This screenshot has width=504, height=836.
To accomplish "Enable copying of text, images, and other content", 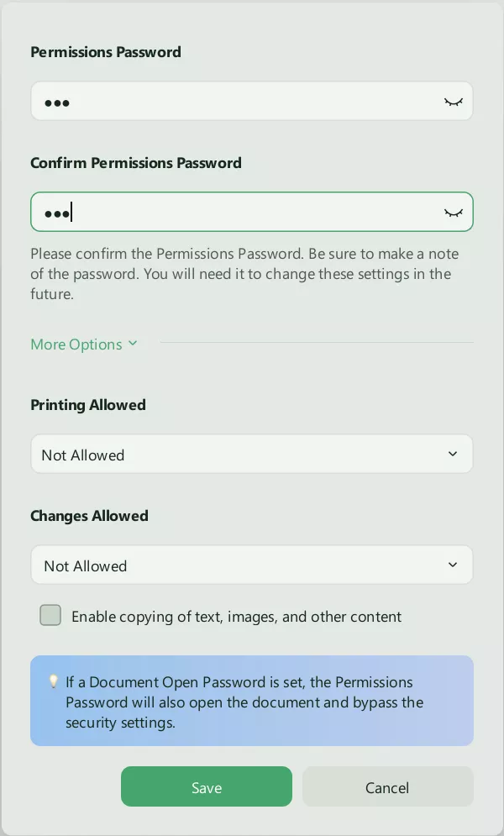I will (50, 615).
